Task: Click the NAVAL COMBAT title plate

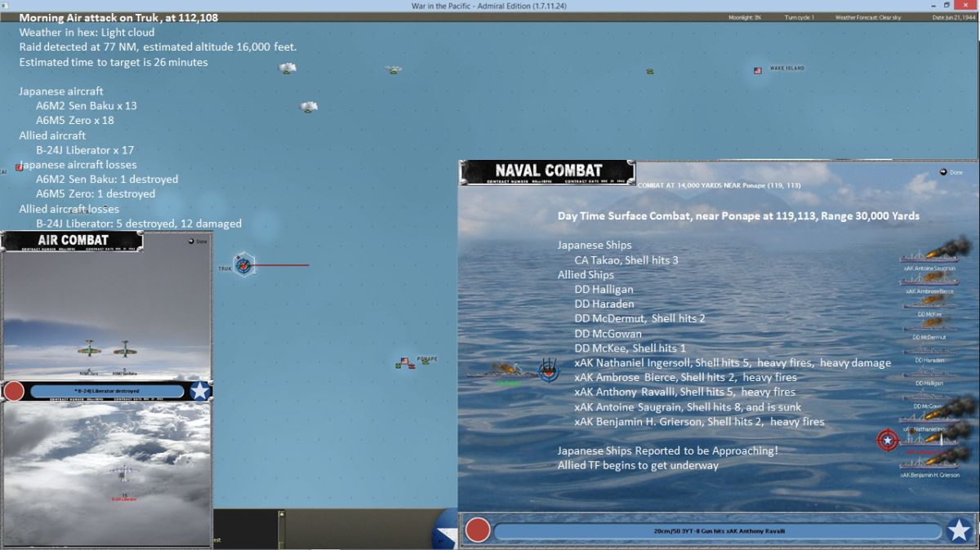Action: tap(548, 171)
